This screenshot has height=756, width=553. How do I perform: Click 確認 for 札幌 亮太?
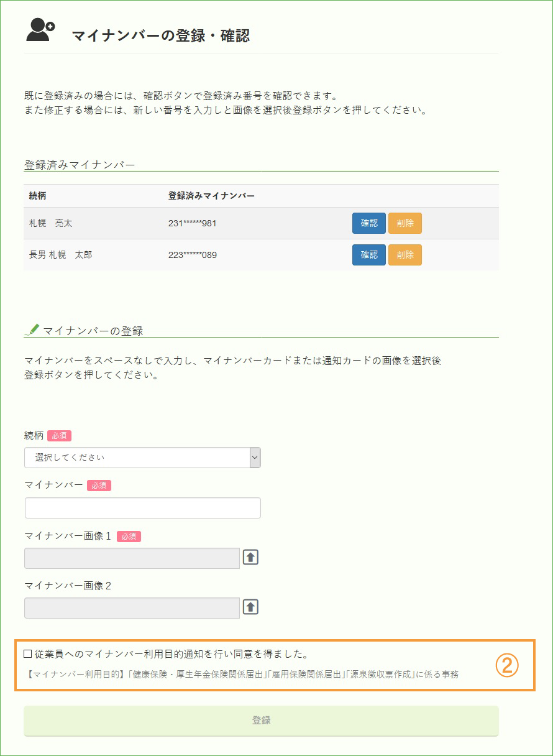pos(369,223)
